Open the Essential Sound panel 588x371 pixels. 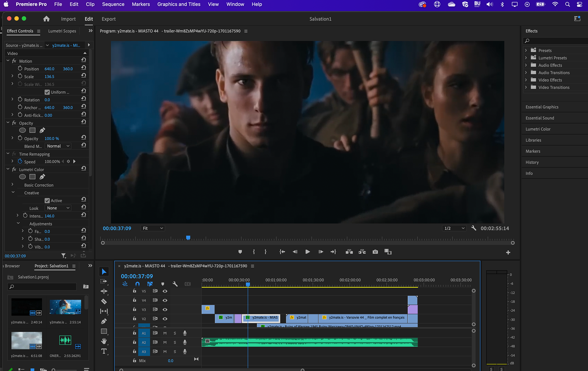click(x=540, y=118)
